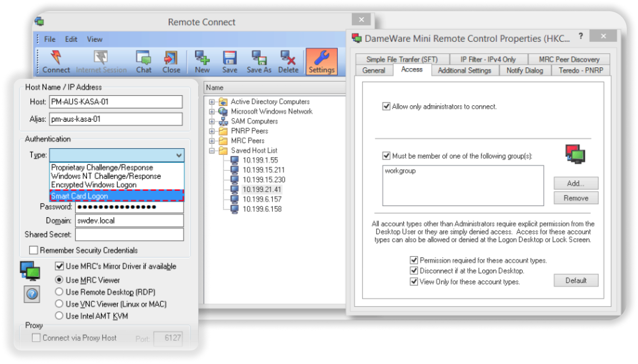
Task: Open the Settings wrench icon
Action: pyautogui.click(x=321, y=57)
